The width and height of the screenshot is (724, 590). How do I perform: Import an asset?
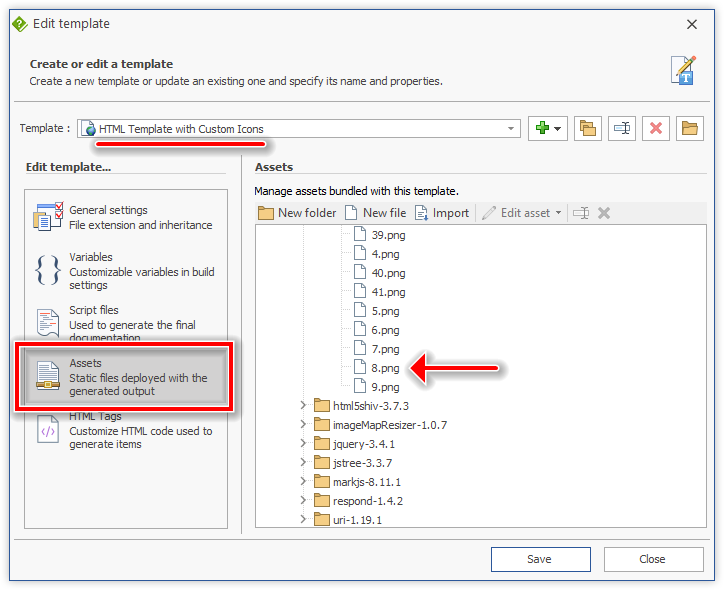click(x=442, y=213)
